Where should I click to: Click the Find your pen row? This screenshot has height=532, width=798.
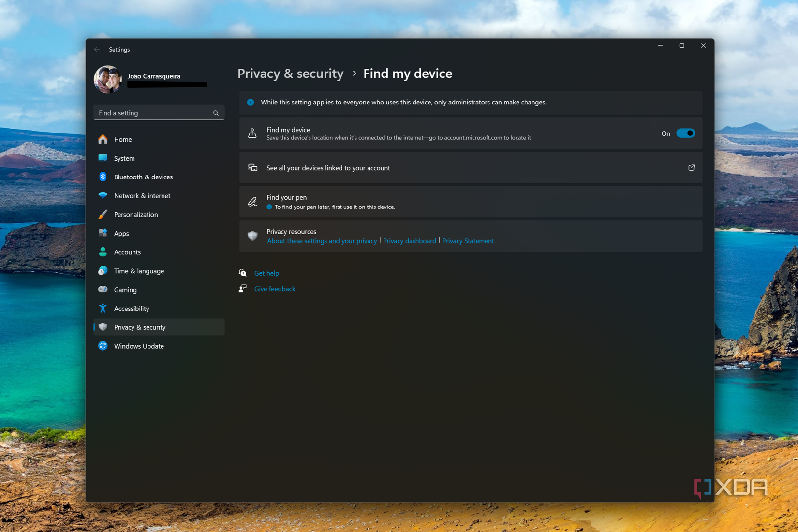(471, 202)
